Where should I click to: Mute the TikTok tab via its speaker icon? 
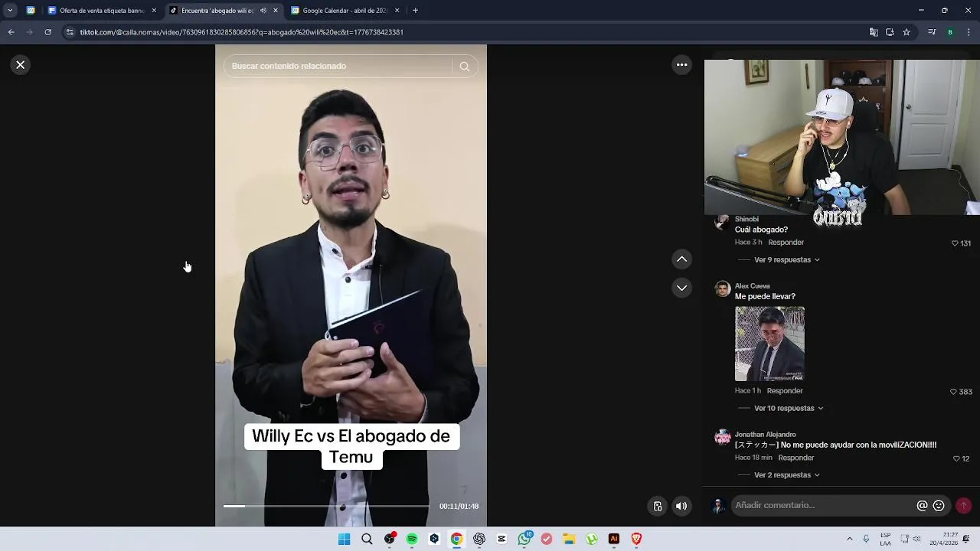tap(263, 11)
